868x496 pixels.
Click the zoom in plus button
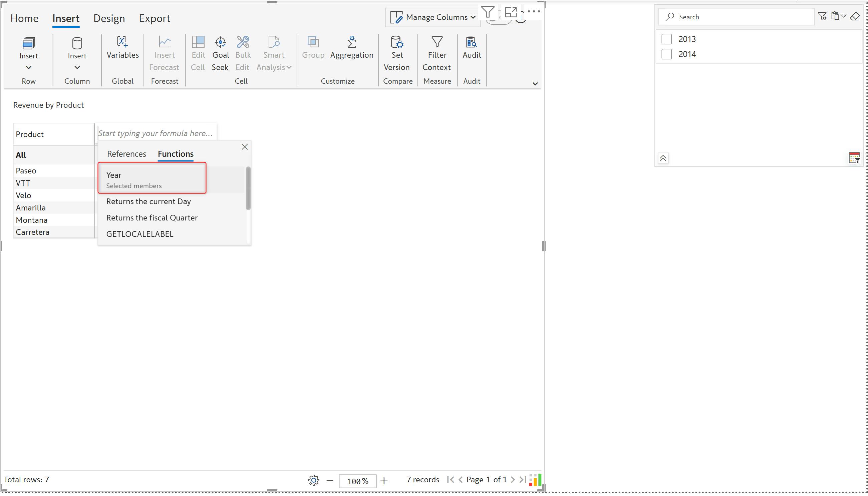(384, 481)
